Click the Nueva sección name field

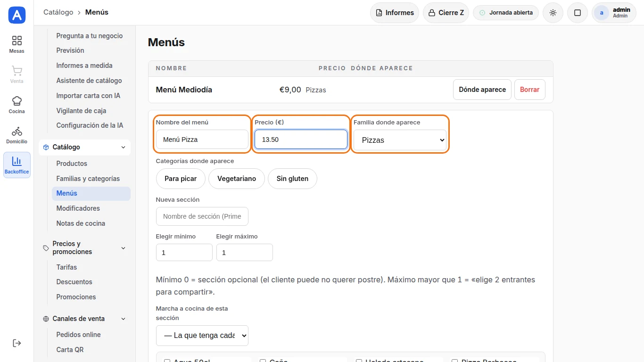point(202,216)
